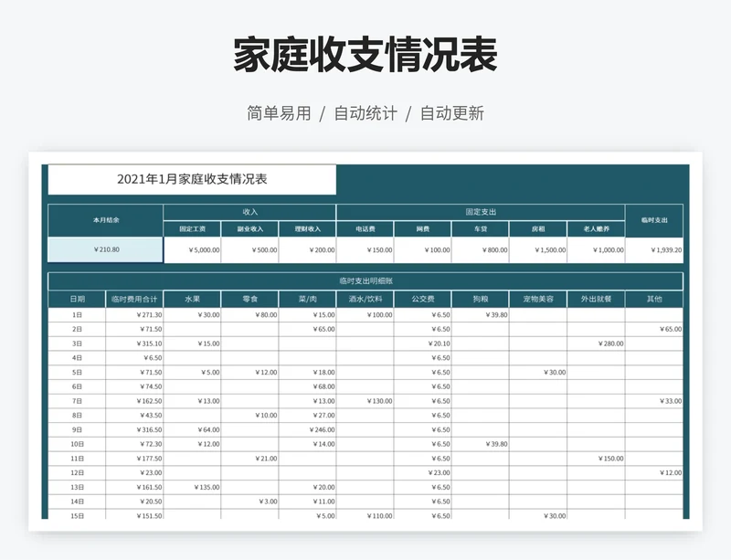731x560 pixels.
Task: Select the ¥65.00 菜/肉 cell in row 2日
Action: click(308, 329)
